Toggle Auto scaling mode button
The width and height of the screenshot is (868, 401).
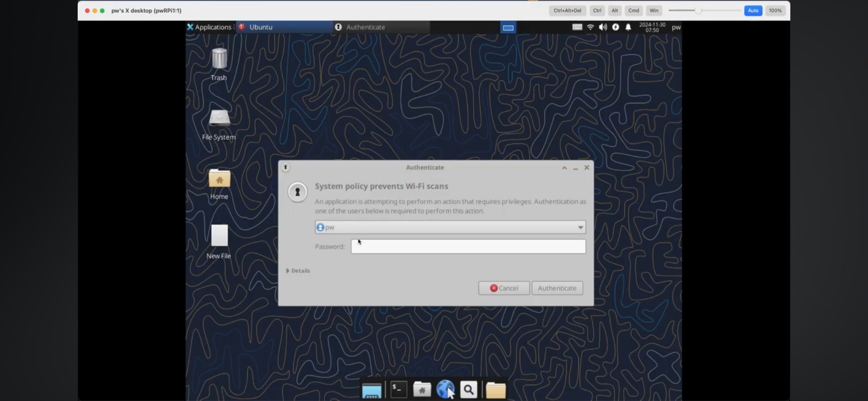click(753, 11)
